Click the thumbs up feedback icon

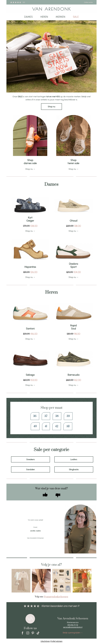click(45, 495)
